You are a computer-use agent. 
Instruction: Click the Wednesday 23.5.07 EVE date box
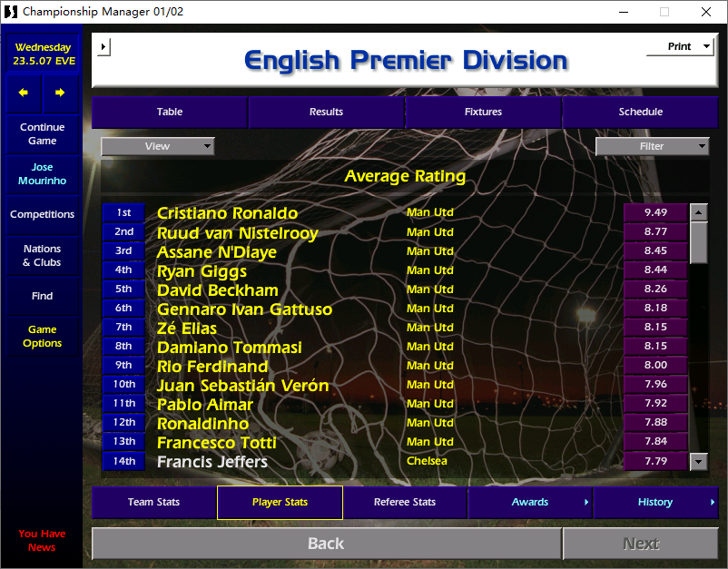point(43,54)
